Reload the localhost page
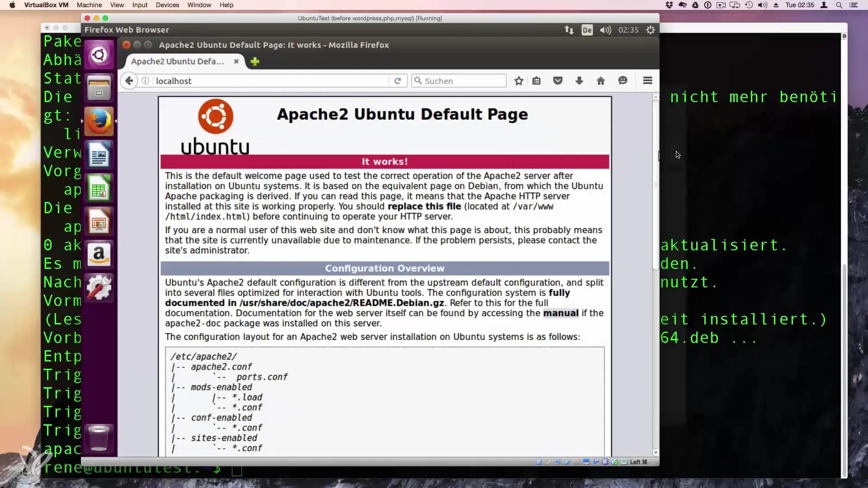The width and height of the screenshot is (868, 488). click(397, 81)
